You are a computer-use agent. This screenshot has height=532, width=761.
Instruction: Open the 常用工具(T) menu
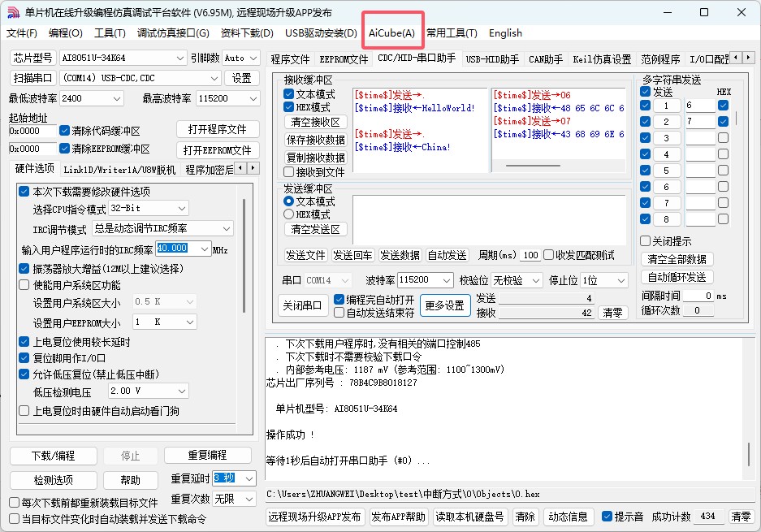pyautogui.click(x=452, y=33)
